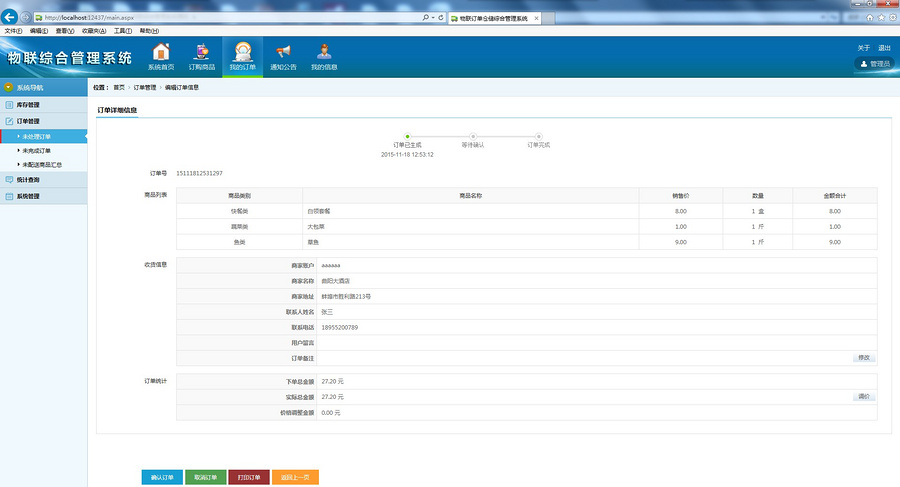
Task: Select 未完成订单 in the sidebar
Action: (x=36, y=150)
